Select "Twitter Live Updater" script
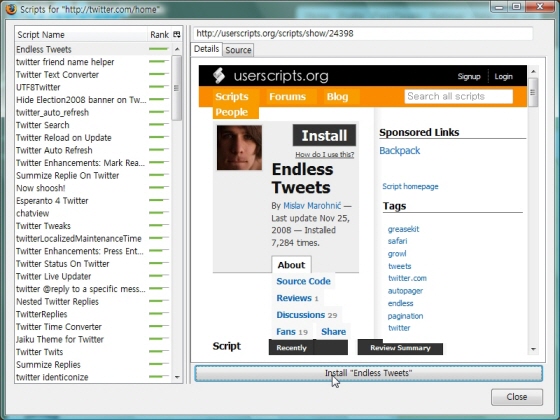 coord(93,276)
